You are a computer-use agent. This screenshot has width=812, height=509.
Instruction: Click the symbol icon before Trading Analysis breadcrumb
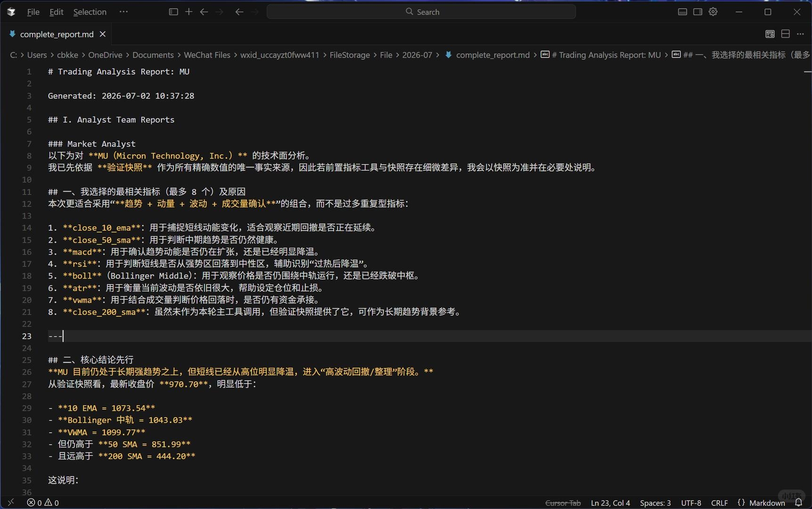pyautogui.click(x=545, y=55)
